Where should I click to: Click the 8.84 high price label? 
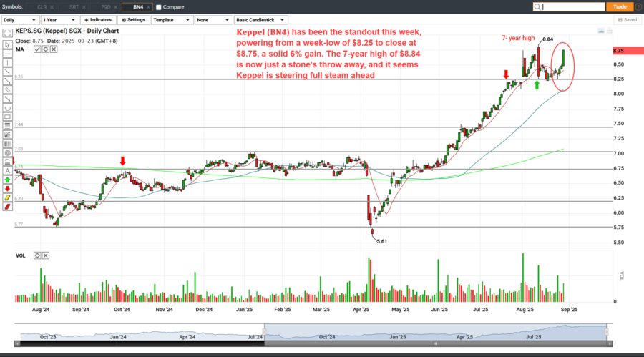pyautogui.click(x=548, y=39)
